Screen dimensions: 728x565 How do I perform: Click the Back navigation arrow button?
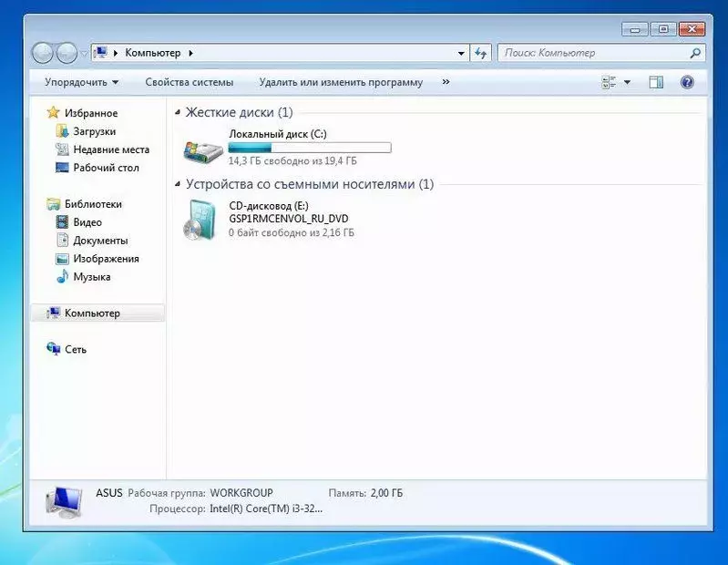(43, 53)
